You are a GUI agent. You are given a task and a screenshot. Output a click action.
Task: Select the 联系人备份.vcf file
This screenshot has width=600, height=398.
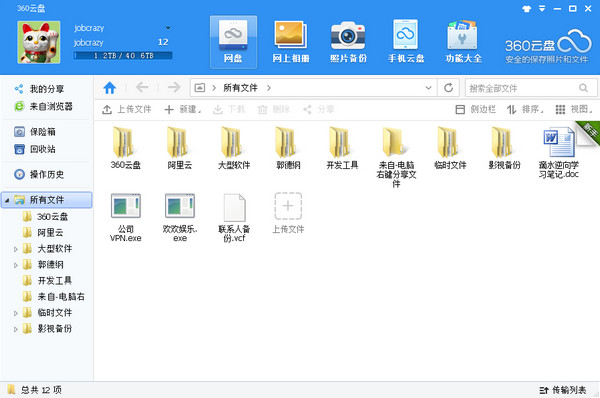click(234, 218)
